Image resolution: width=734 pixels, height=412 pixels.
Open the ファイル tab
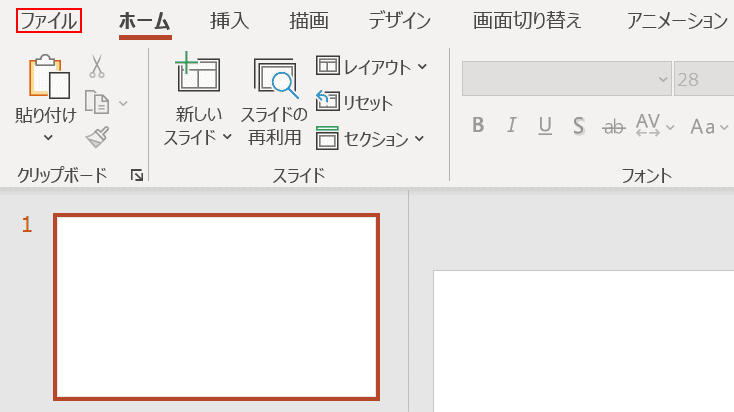click(49, 21)
